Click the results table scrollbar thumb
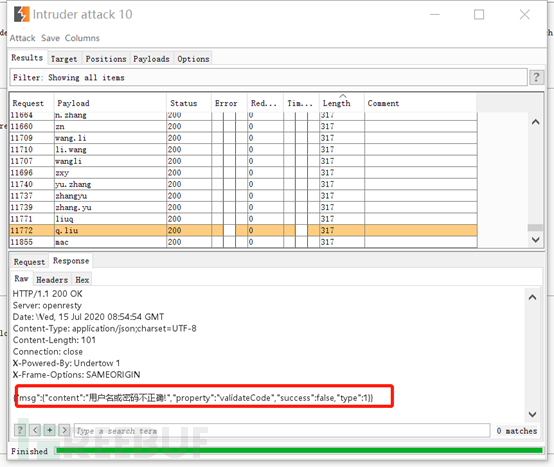Viewport: 554px width, 467px height. [x=535, y=227]
